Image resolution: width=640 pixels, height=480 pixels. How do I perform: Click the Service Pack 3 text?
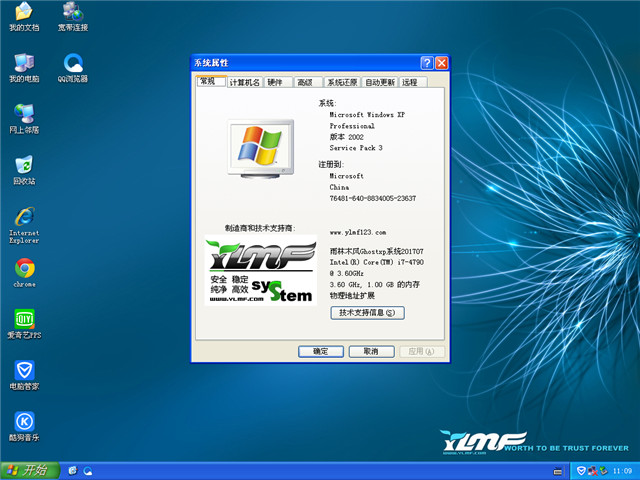(356, 148)
